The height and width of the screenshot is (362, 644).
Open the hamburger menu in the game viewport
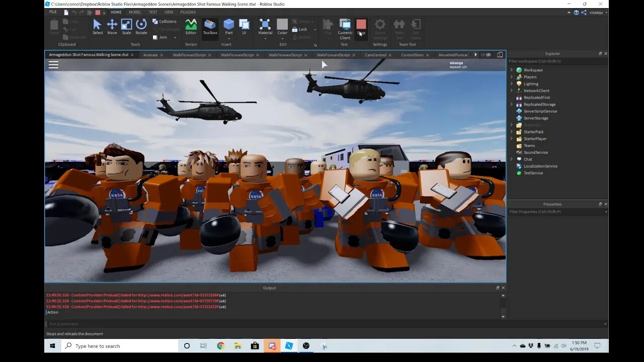53,65
